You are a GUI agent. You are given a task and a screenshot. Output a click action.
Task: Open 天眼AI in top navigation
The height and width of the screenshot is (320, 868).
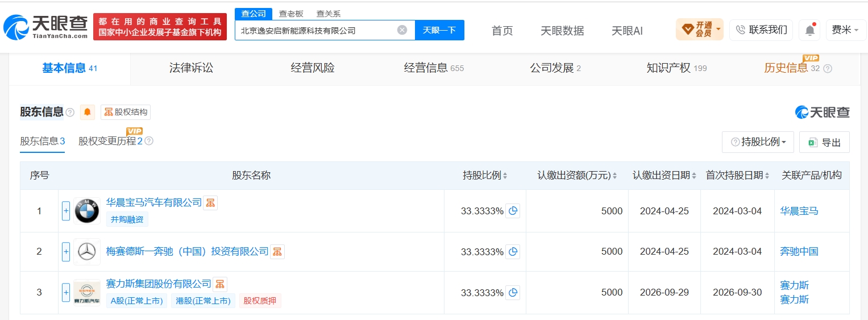tap(627, 31)
